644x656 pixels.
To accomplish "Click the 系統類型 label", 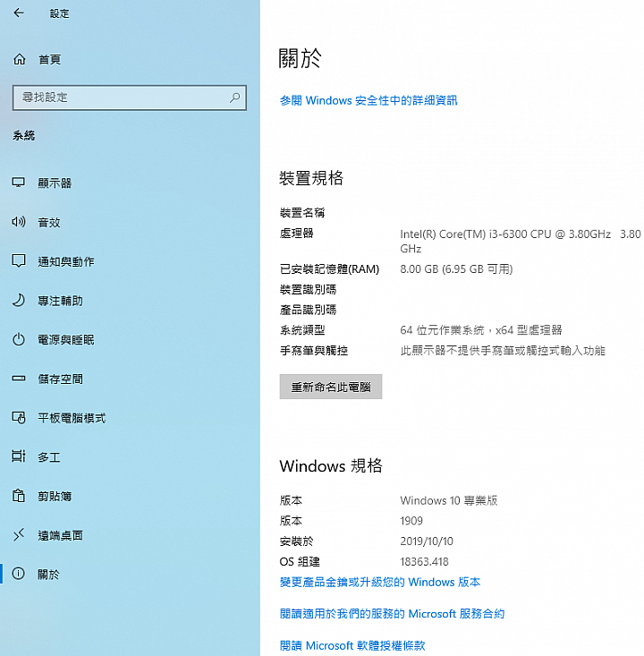I will coord(302,330).
